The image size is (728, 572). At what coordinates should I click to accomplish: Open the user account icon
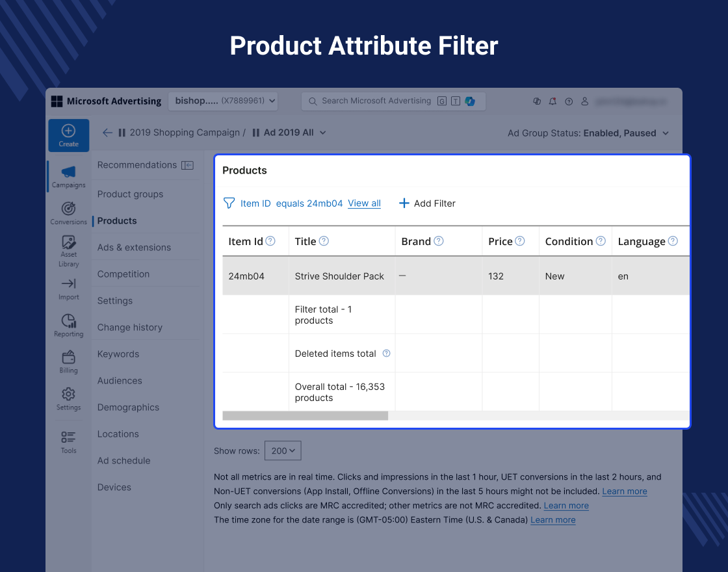pos(584,101)
